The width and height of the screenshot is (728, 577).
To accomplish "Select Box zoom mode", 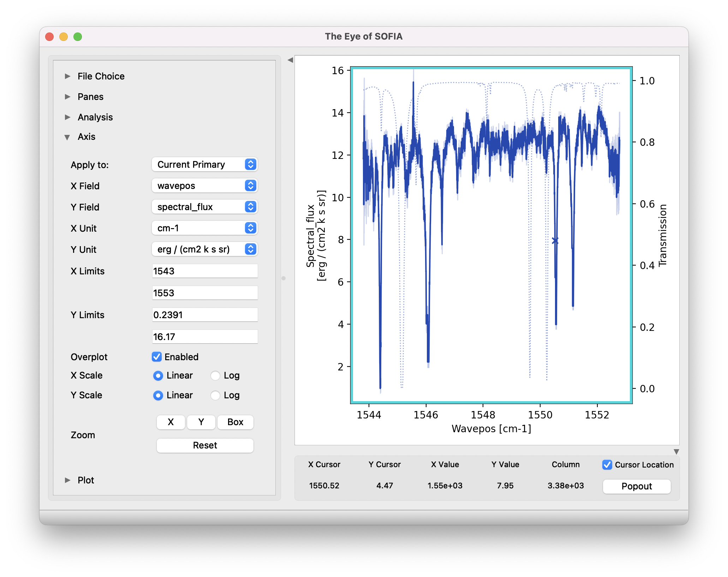I will point(235,422).
